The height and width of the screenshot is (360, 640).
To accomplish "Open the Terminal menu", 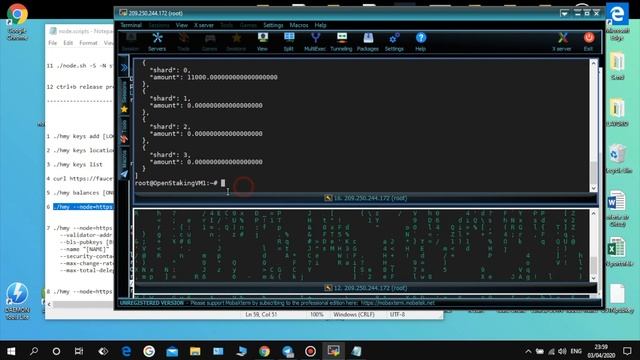I will (131, 25).
